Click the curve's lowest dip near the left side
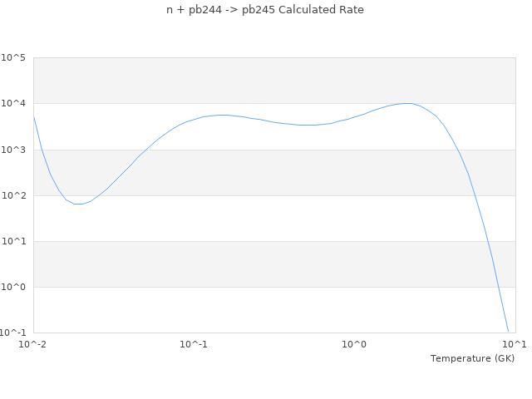 78,204
